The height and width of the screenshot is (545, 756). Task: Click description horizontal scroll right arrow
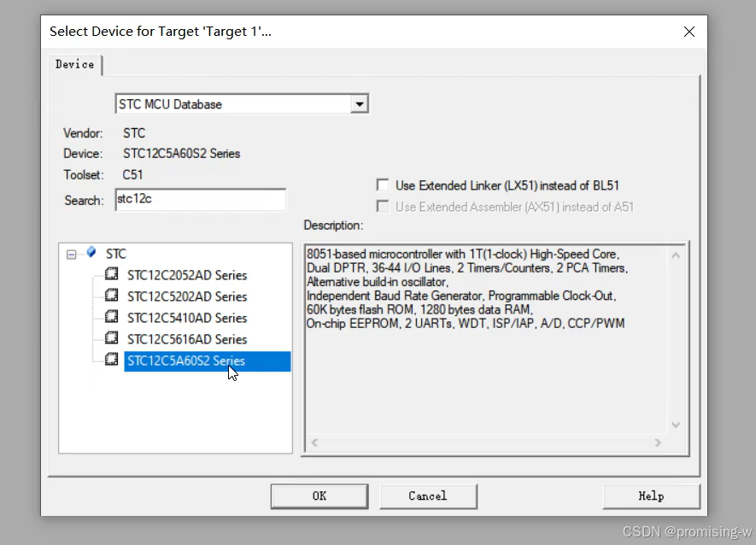point(658,442)
